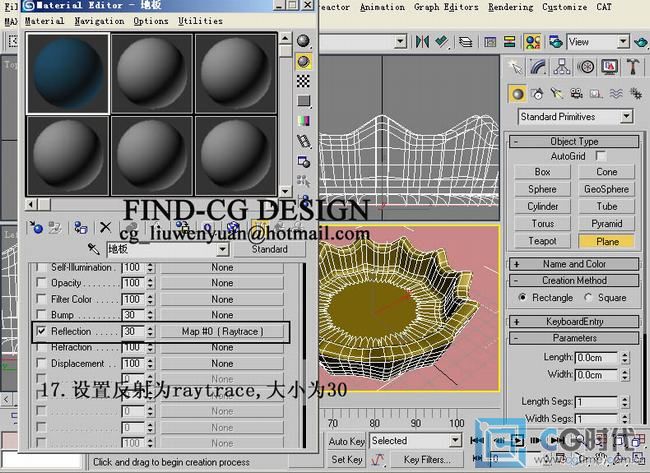The height and width of the screenshot is (473, 650).
Task: Open Utilities menu in Material Editor
Action: click(x=200, y=21)
